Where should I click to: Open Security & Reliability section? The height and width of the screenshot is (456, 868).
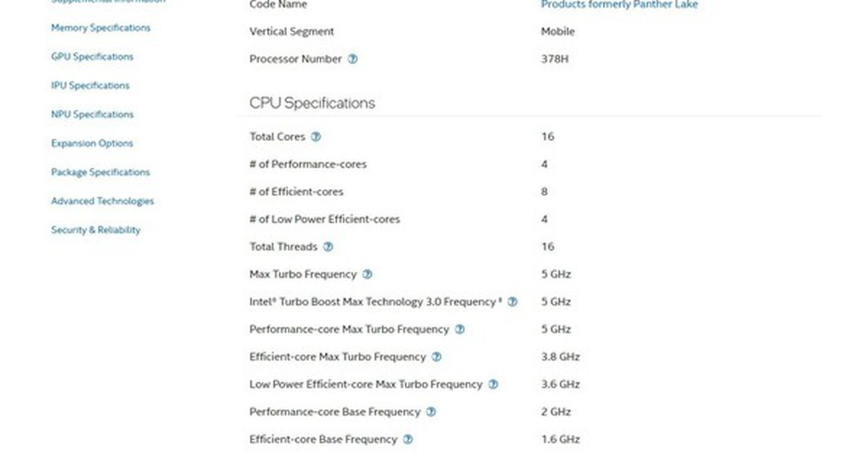pos(95,230)
